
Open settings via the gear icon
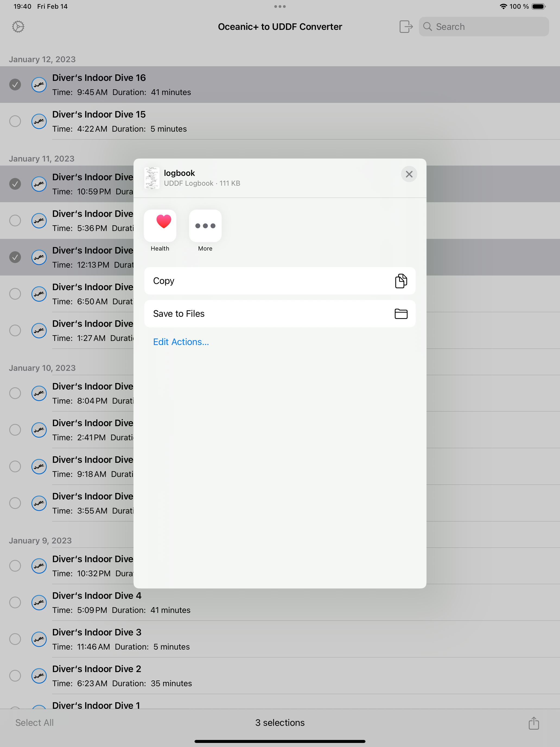(x=18, y=27)
